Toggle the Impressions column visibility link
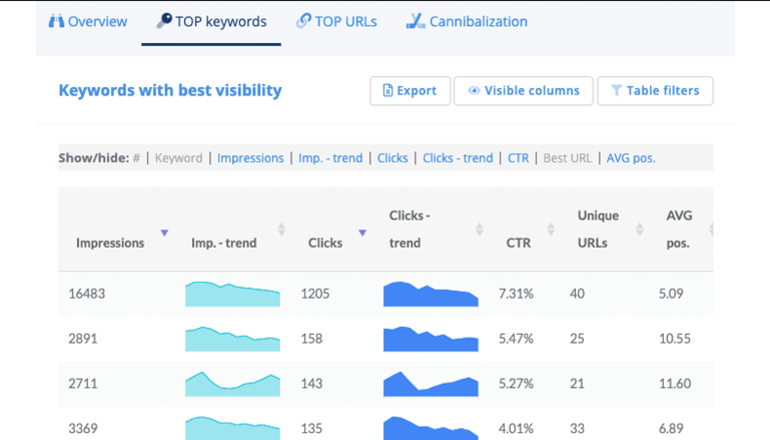770x440 pixels. 250,158
